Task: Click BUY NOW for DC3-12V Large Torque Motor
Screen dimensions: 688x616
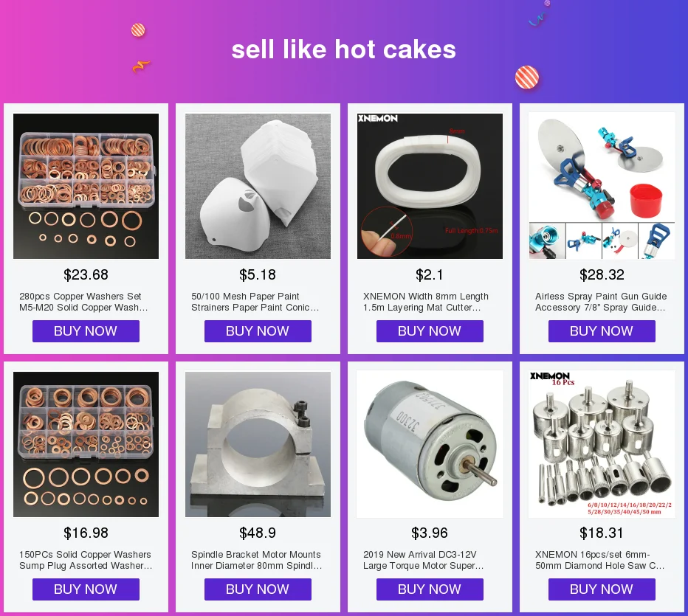Action: point(430,589)
